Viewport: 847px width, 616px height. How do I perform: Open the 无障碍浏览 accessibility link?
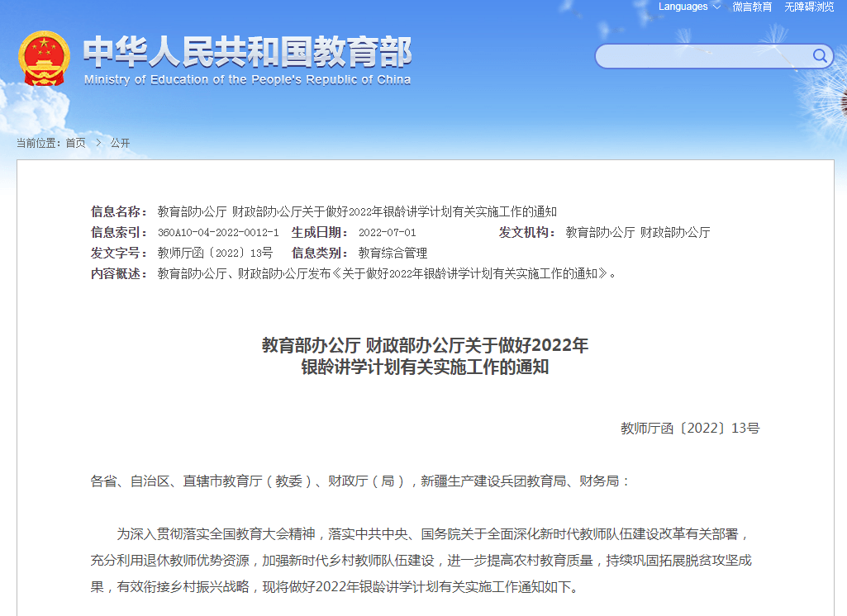(809, 7)
